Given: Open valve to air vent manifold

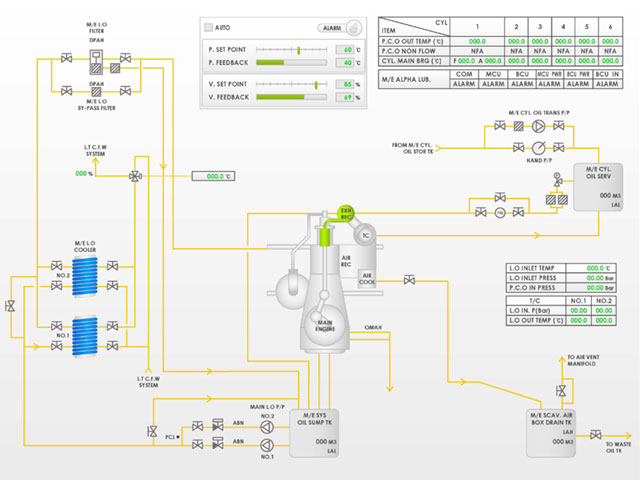Looking at the screenshot, I should (562, 391).
